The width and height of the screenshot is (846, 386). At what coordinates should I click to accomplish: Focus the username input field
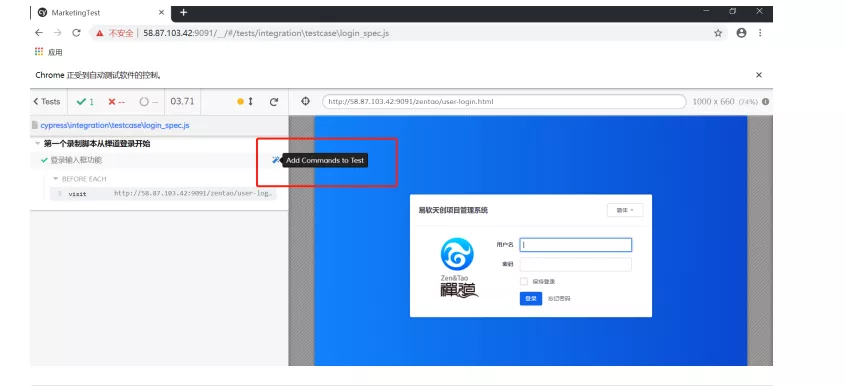tap(575, 245)
